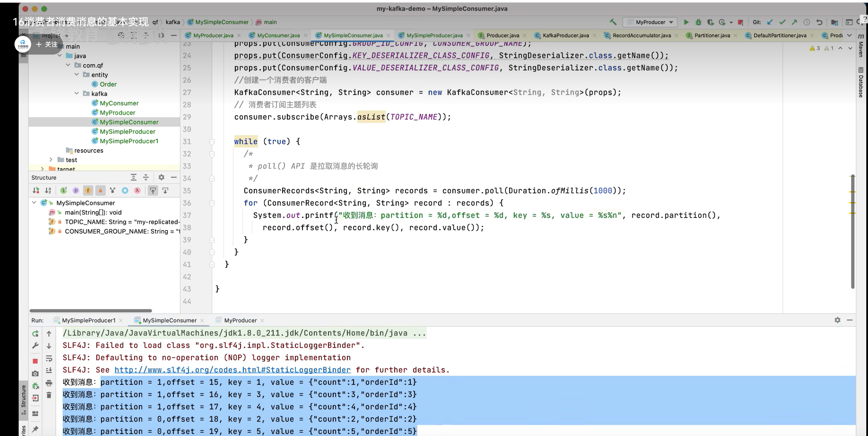Image resolution: width=868 pixels, height=436 pixels.
Task: Click the Git rollback undo icon
Action: [x=819, y=22]
